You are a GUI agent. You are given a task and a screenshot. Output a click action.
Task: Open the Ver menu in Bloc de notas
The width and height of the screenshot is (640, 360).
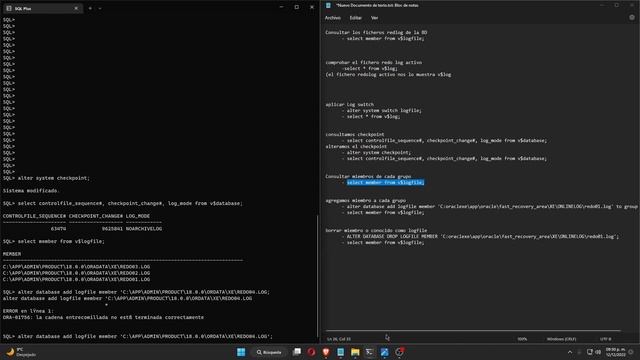pos(374,18)
